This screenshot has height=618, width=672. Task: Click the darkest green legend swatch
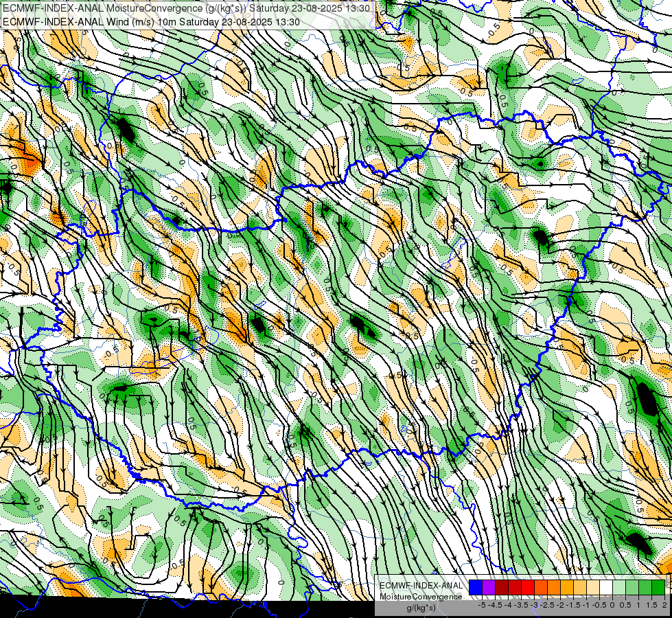pos(658,588)
